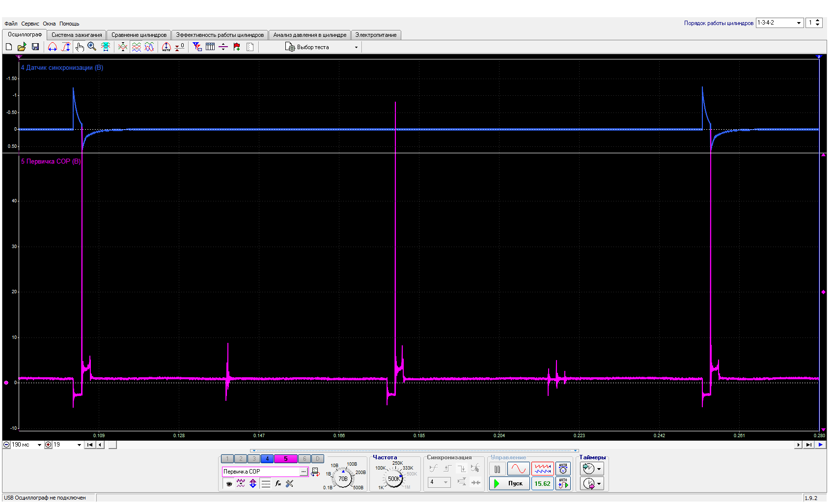Select the horizontal stretch tool

click(x=53, y=47)
